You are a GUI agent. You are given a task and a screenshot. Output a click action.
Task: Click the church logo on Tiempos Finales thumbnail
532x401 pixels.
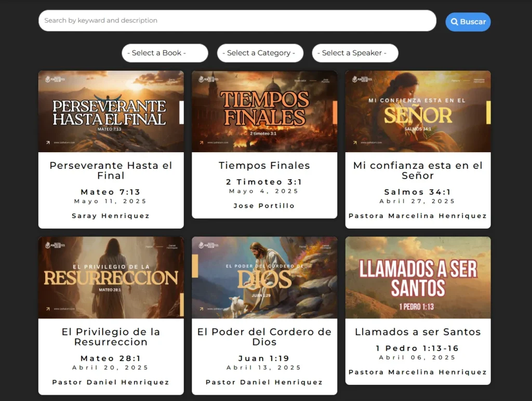pos(208,79)
